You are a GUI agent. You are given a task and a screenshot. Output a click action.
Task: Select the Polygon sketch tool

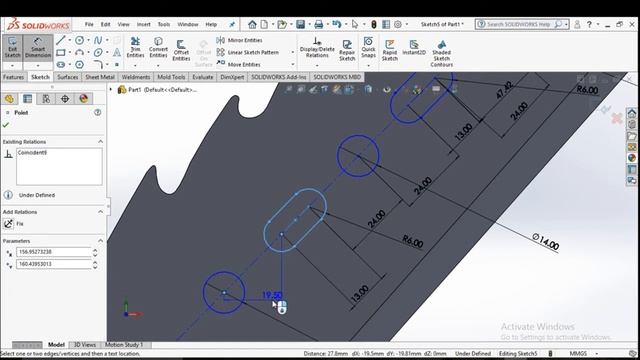[80, 64]
